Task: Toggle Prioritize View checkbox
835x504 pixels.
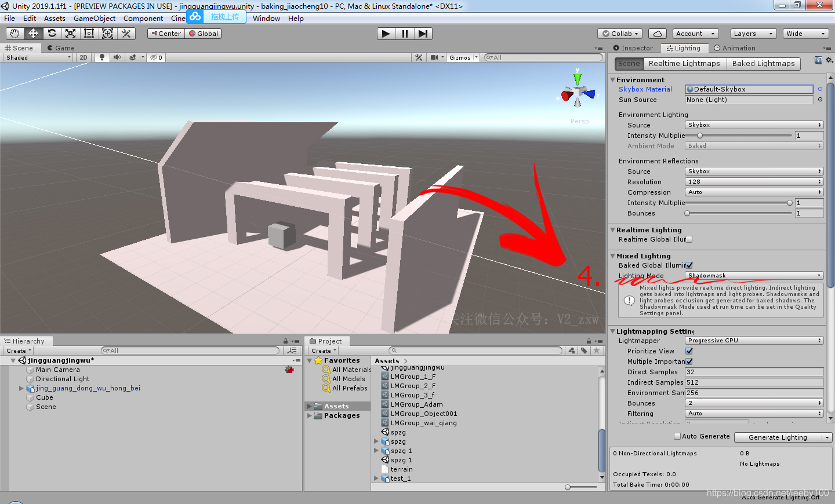Action: pyautogui.click(x=689, y=351)
